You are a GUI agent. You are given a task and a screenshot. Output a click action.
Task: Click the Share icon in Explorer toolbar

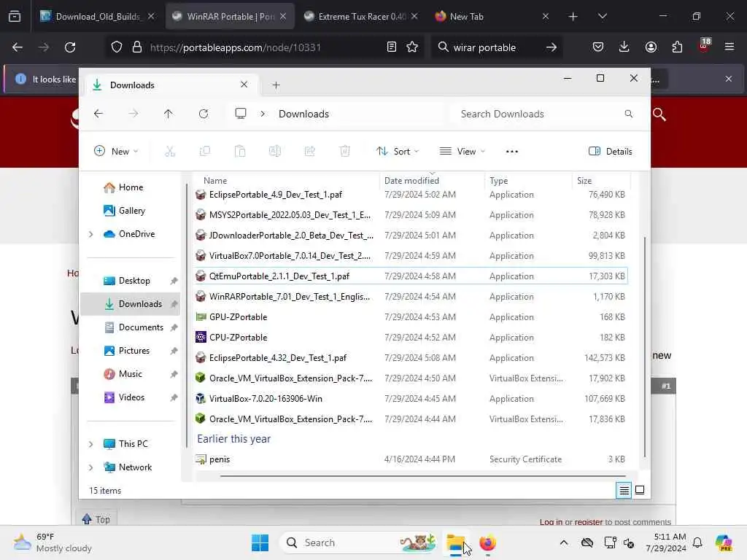[309, 152]
